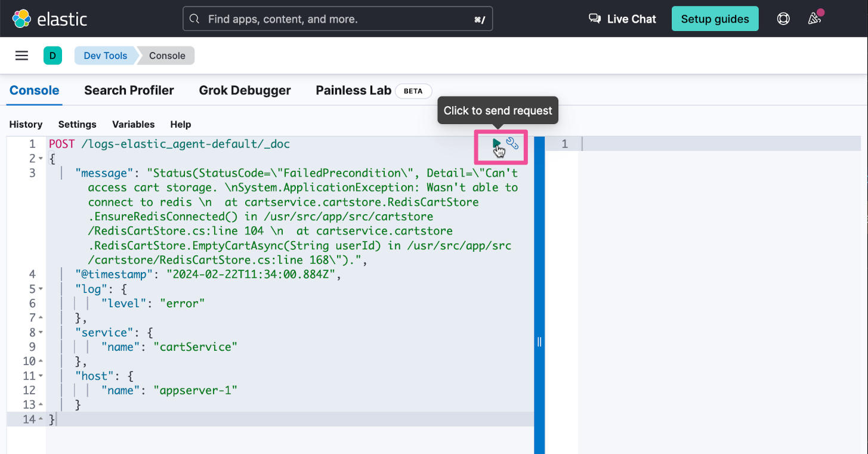Collapse the "log" object fold arrow
This screenshot has width=868, height=454.
click(x=41, y=289)
